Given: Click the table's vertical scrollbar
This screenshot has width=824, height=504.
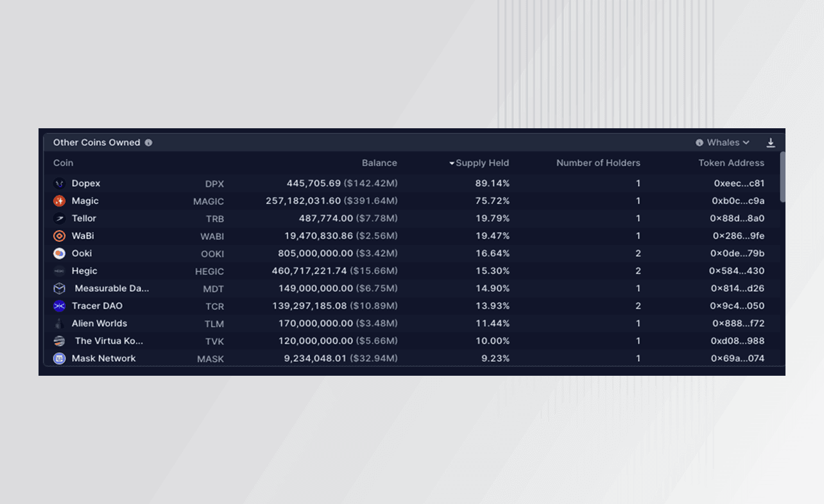Looking at the screenshot, I should click(x=782, y=177).
